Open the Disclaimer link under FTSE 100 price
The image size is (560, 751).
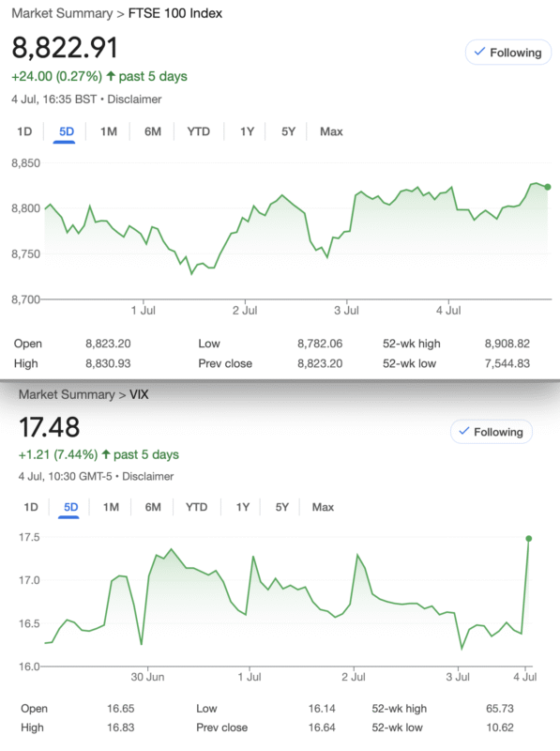coord(134,100)
